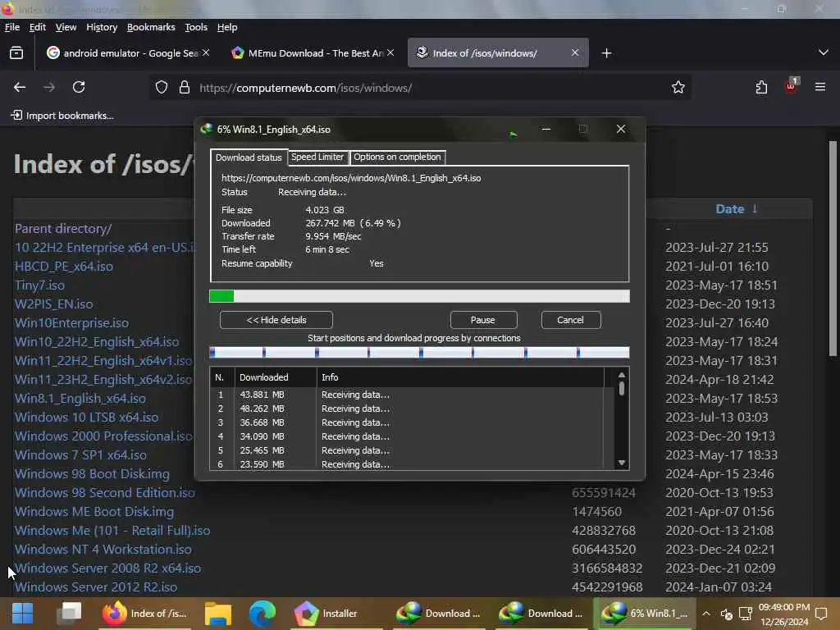Launch Microsoft Edge from the taskbar
Viewport: 840px width, 630px height.
(x=262, y=614)
